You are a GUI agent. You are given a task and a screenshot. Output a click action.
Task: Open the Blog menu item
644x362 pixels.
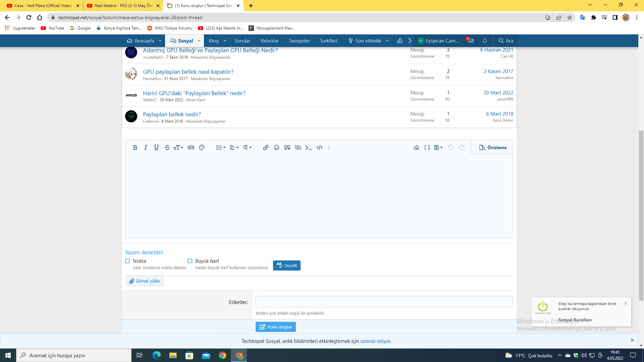[x=213, y=41]
